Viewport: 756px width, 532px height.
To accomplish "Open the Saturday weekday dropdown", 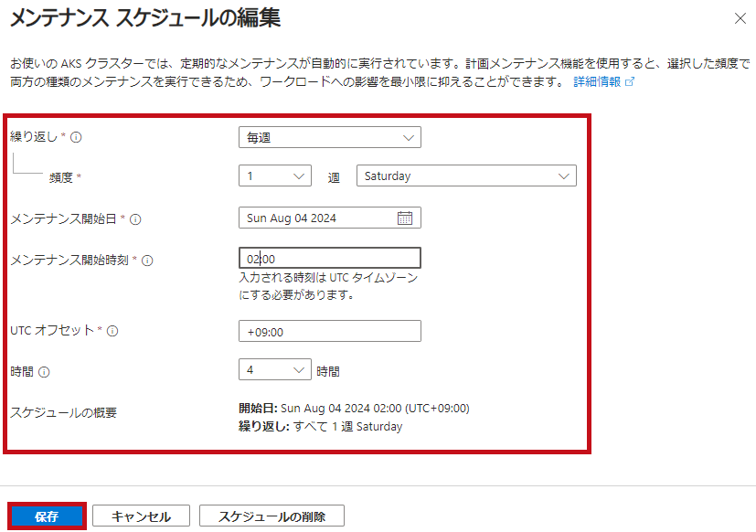I will [466, 176].
